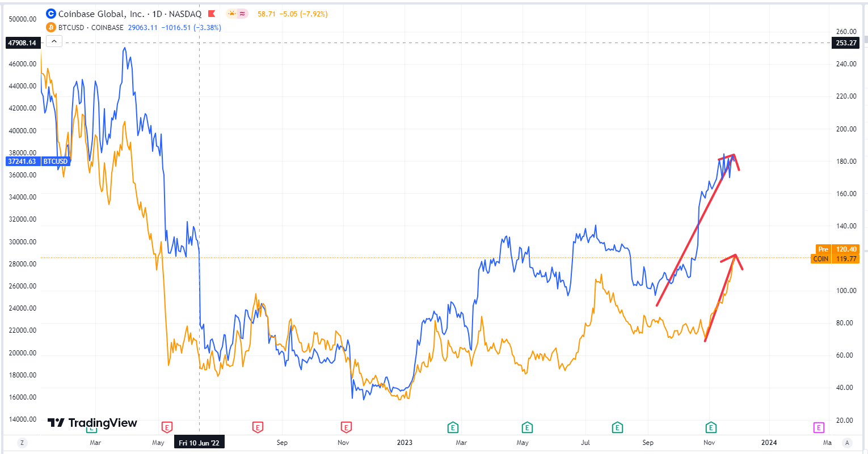Image resolution: width=868 pixels, height=454 pixels.
Task: Click 30000.00 on the left price scale
Action: tap(23, 242)
